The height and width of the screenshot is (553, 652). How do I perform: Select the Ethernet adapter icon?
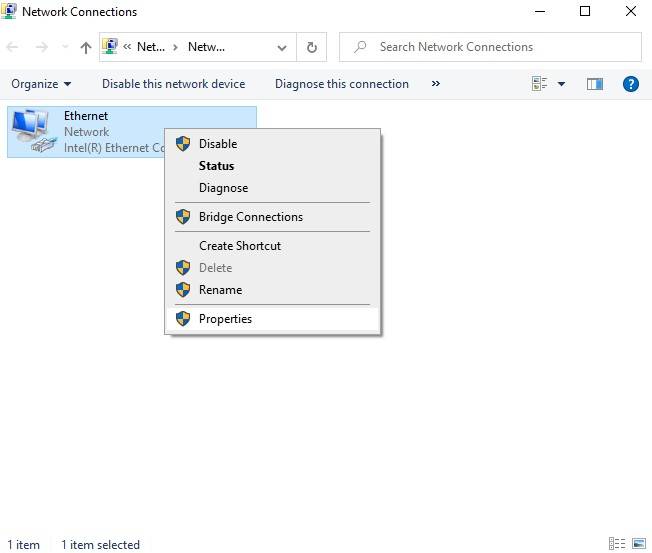pyautogui.click(x=34, y=131)
